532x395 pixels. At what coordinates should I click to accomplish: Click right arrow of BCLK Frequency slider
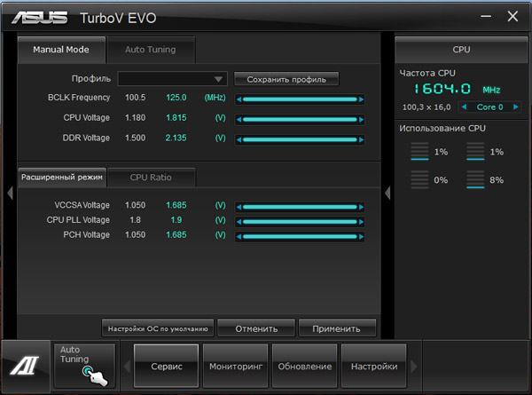[361, 99]
